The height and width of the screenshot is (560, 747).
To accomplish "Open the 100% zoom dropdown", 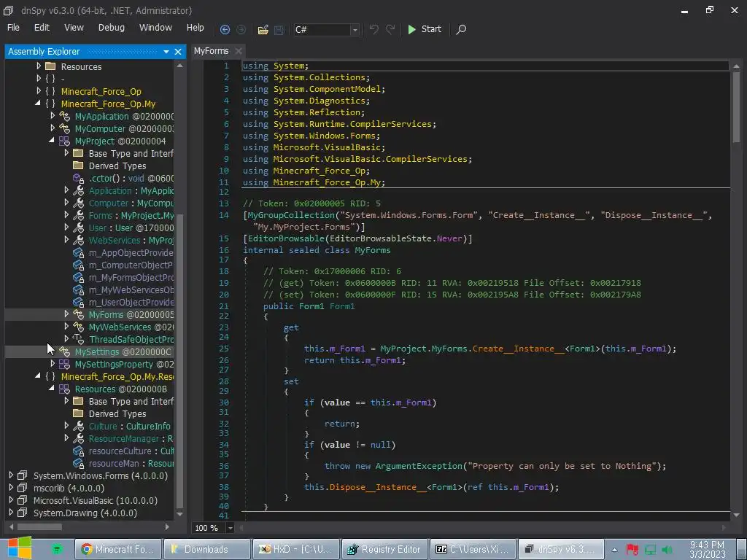I will tap(230, 528).
